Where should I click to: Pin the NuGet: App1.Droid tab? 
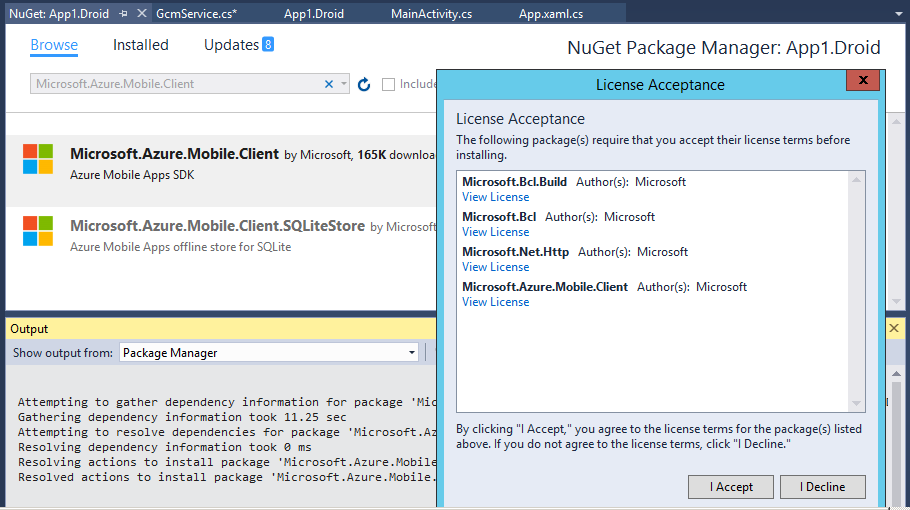(123, 13)
